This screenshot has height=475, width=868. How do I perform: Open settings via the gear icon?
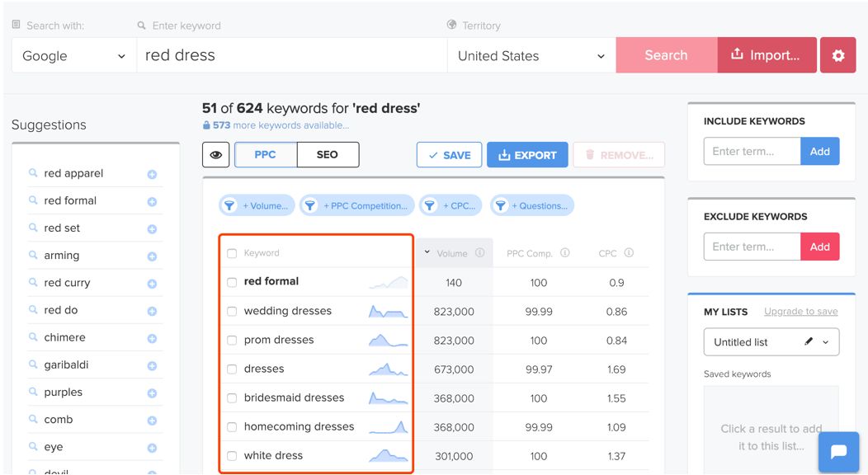tap(838, 54)
